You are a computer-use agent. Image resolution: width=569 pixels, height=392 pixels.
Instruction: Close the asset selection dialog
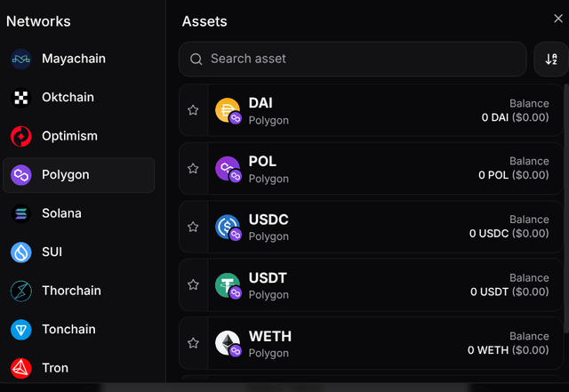(558, 19)
